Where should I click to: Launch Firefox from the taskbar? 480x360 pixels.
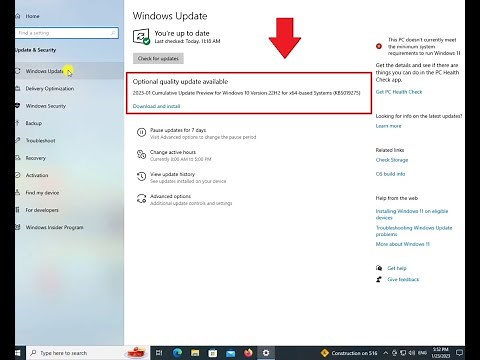(248, 353)
